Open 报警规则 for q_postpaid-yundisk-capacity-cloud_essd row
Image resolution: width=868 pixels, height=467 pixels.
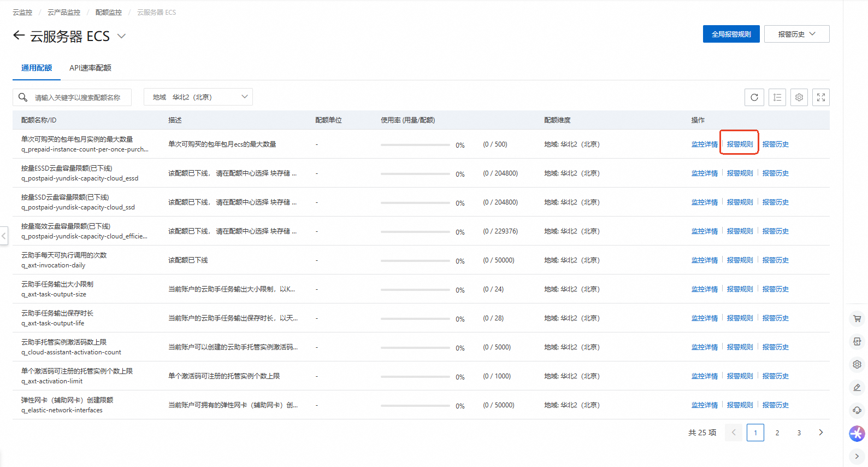740,173
